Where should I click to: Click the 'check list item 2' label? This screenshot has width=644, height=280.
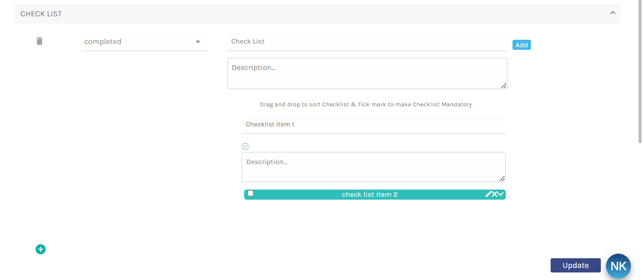[x=369, y=195]
